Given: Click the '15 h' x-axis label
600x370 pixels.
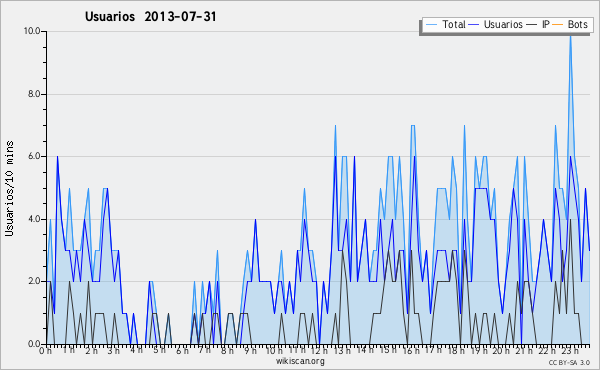Looking at the screenshot, I should pos(388,350).
